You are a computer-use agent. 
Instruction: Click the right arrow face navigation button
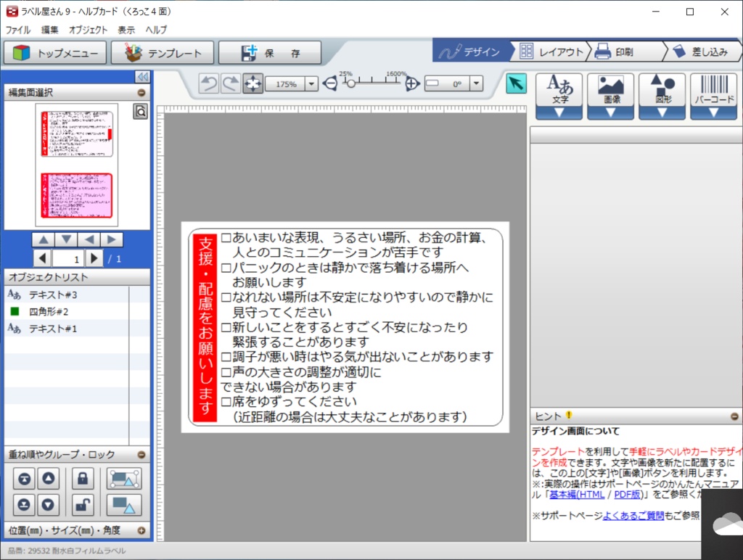111,239
